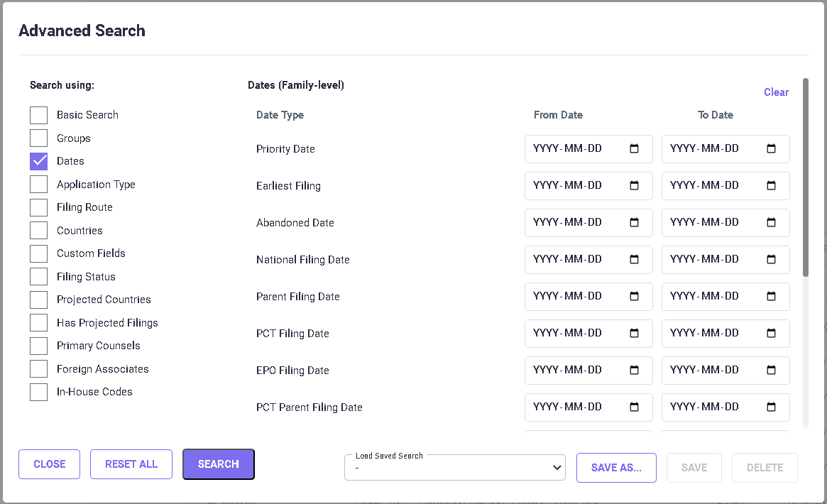Open calendar picker for Priority Date From

coord(634,149)
